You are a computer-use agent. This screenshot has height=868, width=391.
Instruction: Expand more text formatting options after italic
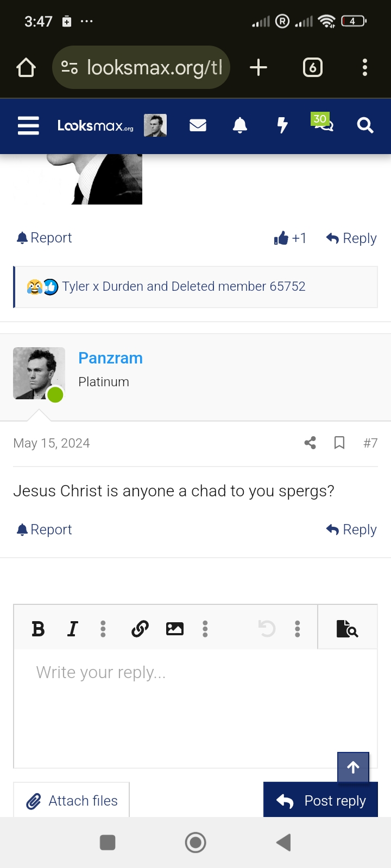(103, 629)
